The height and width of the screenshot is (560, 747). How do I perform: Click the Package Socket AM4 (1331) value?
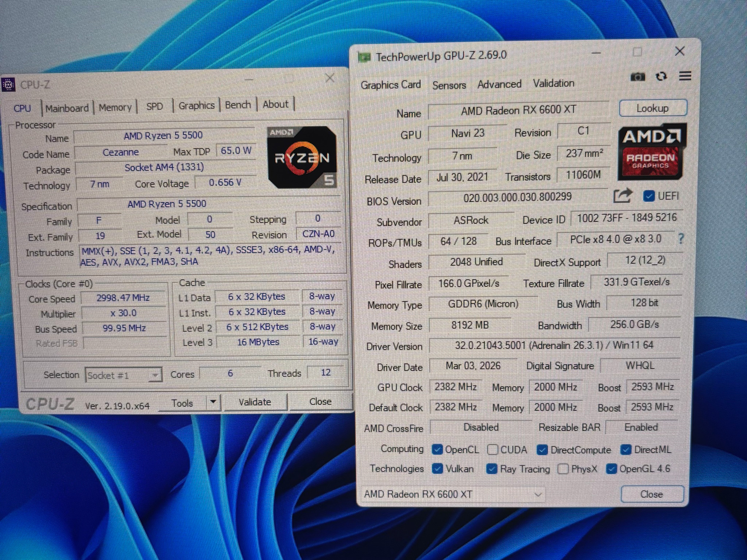pos(164,167)
